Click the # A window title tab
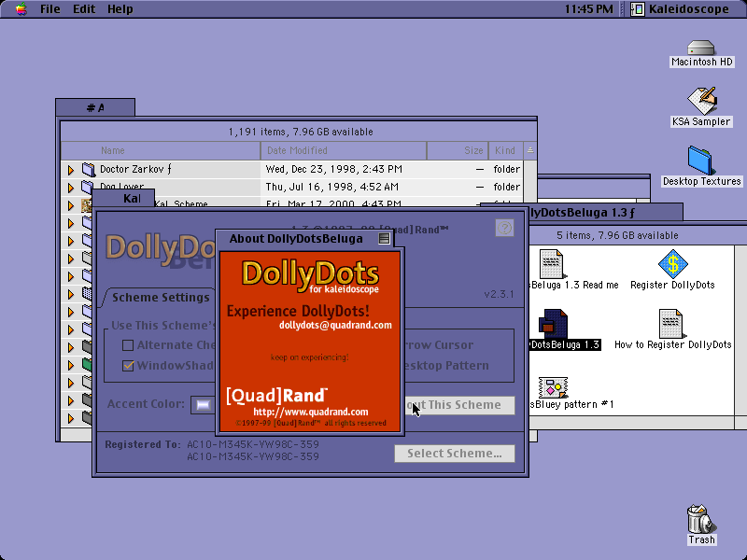This screenshot has width=747, height=560. (95, 107)
